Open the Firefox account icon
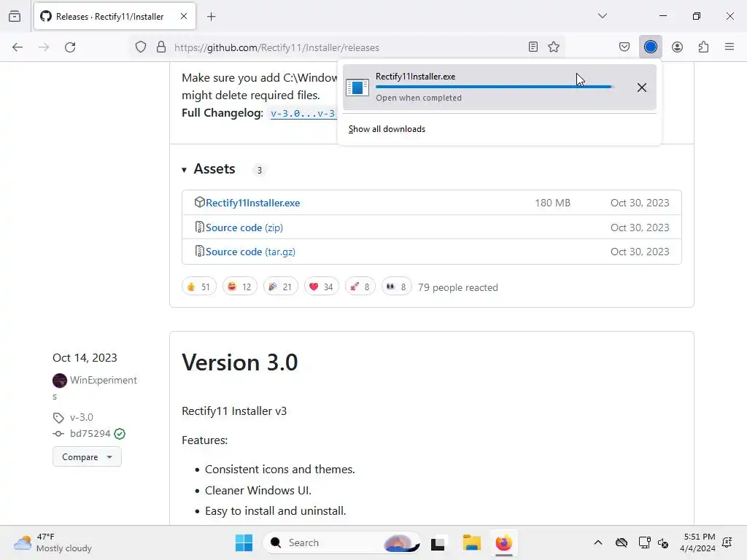The width and height of the screenshot is (747, 560). tap(677, 47)
